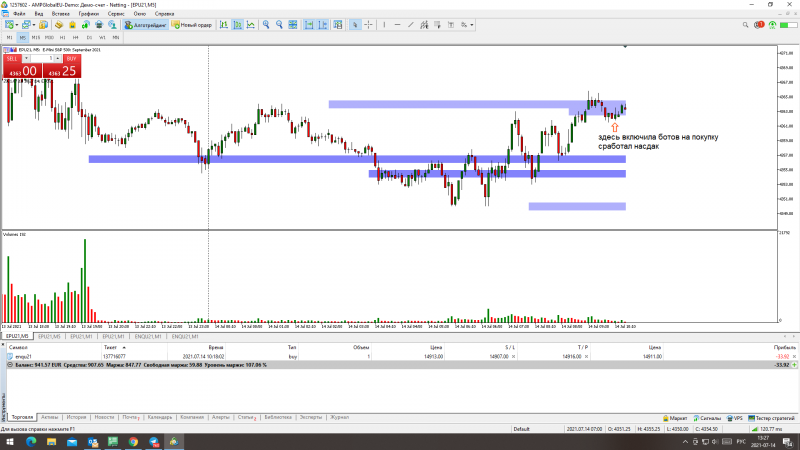Screen dimensions: 800x450
Task: Click the Сигналы button in terminal footer
Action: [x=707, y=418]
